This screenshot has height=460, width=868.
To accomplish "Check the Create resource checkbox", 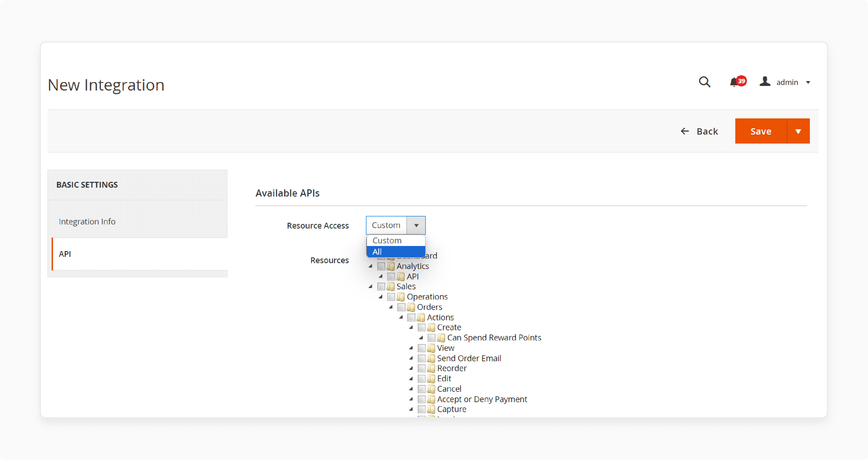I will coord(422,328).
